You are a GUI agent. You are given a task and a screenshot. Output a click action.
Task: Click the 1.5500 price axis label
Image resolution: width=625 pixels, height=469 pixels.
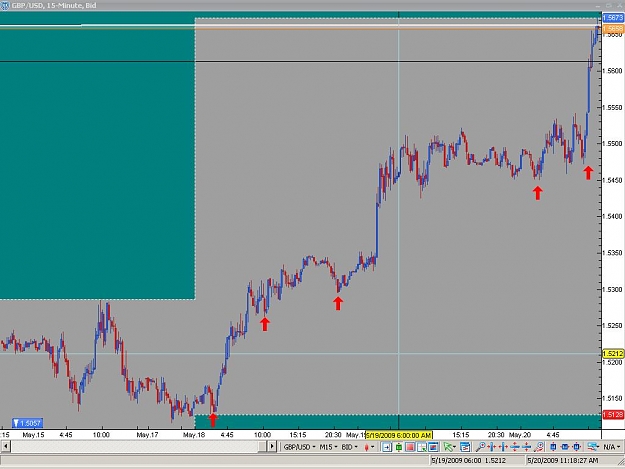click(612, 143)
